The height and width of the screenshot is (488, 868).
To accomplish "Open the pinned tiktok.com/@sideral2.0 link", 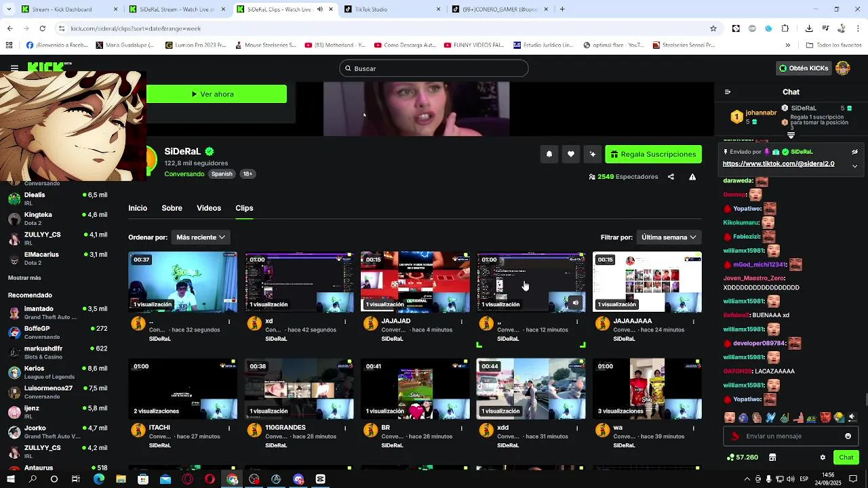I will [778, 164].
